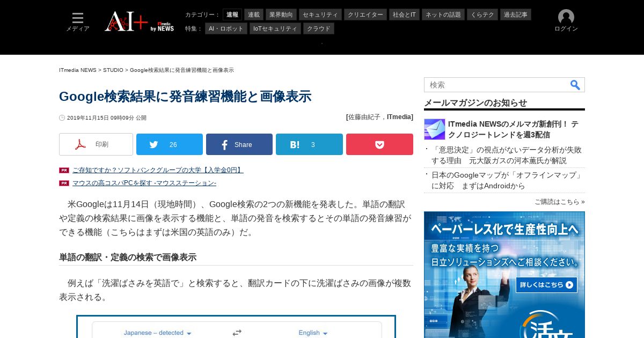Click the swap languages arrows icon

pos(237,333)
